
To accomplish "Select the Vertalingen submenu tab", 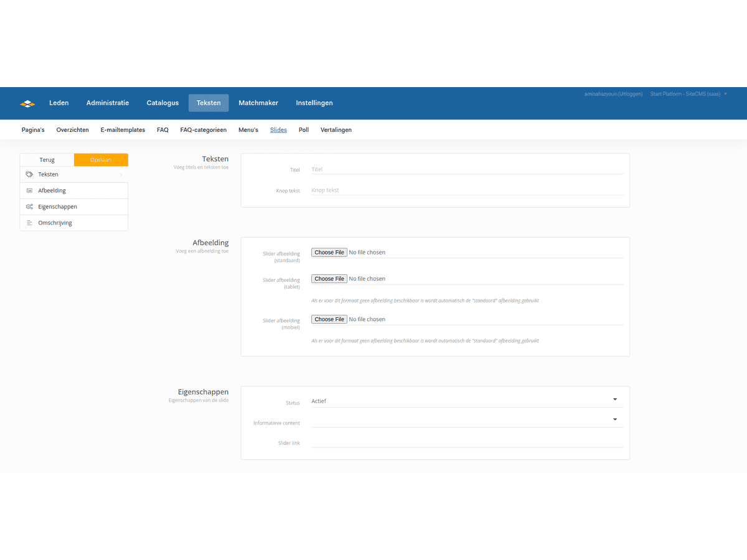I will coord(336,130).
